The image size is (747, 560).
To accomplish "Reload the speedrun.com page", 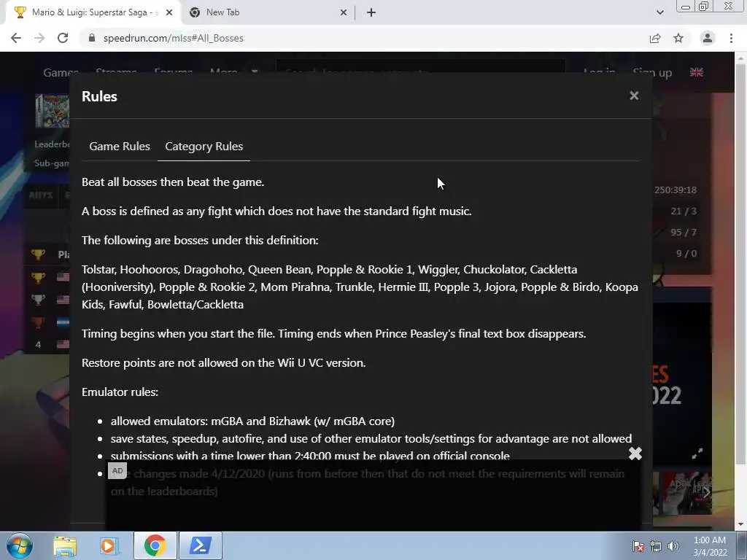I will tap(63, 38).
